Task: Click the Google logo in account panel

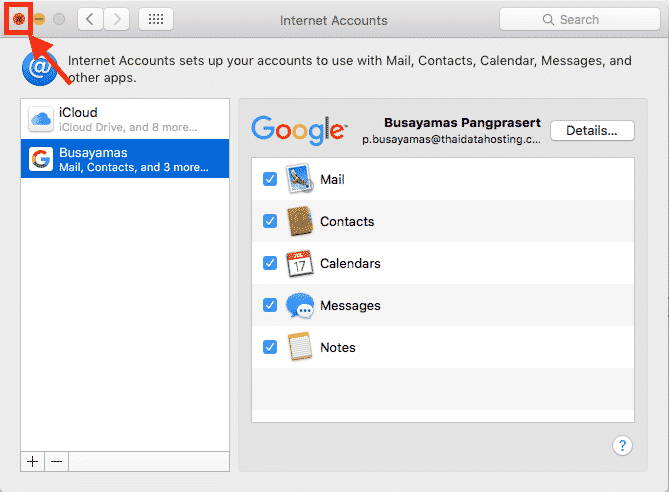Action: click(300, 130)
